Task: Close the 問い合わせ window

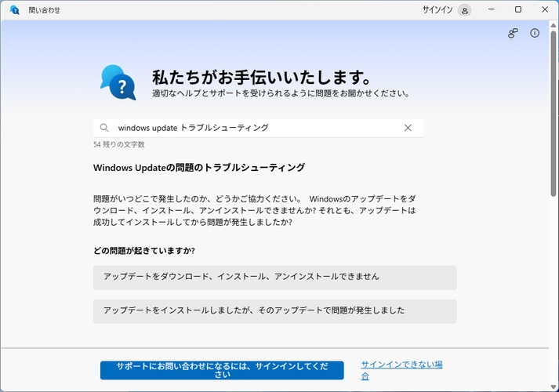Action: coord(545,9)
